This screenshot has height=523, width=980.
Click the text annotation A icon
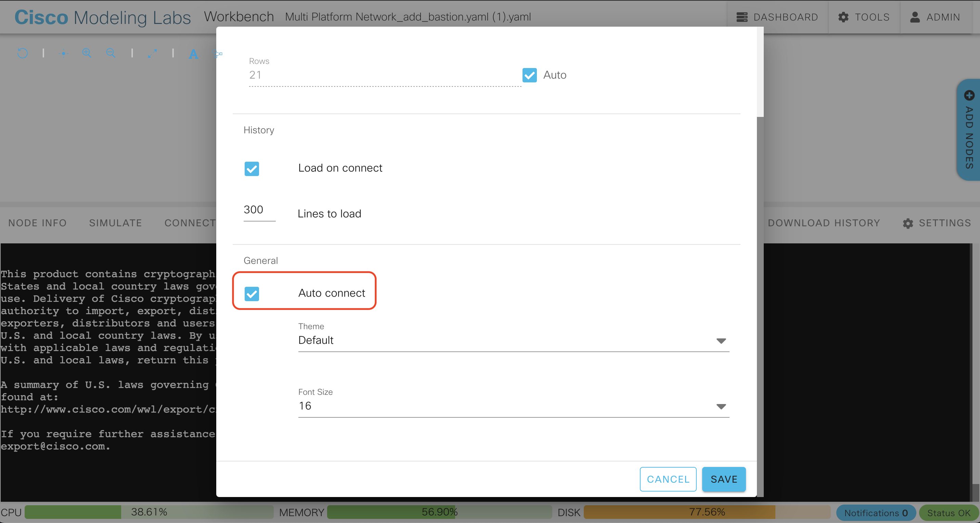193,54
